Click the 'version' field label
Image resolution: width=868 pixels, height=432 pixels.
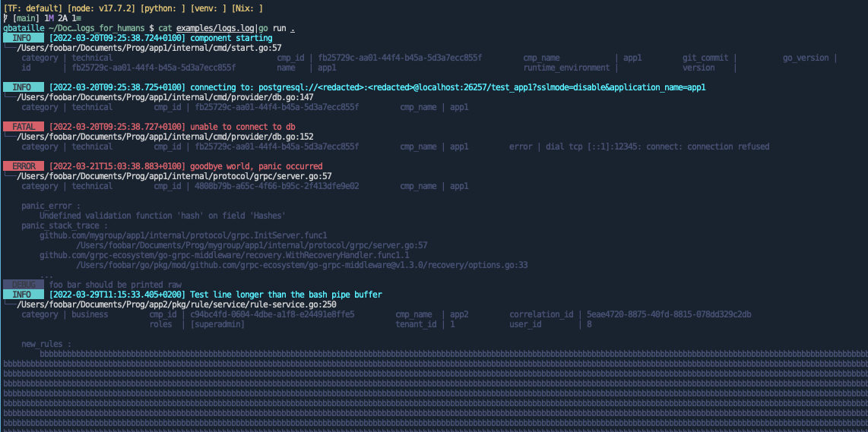point(698,68)
